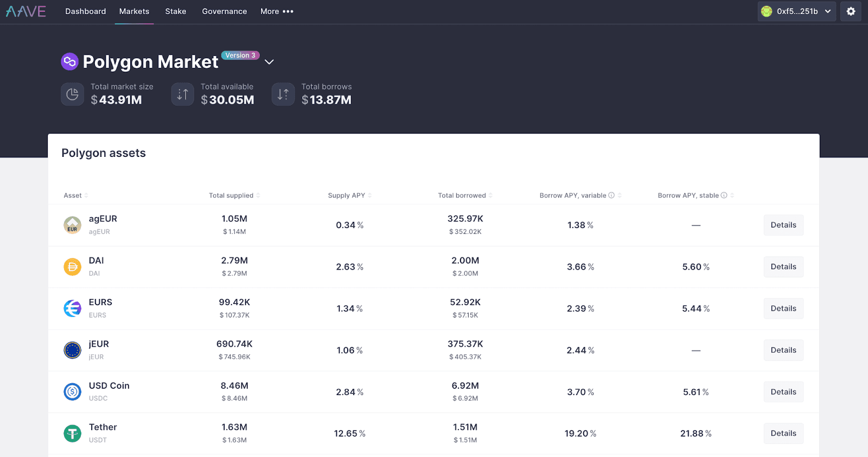
Task: Open Details for agEUR
Action: click(x=783, y=225)
